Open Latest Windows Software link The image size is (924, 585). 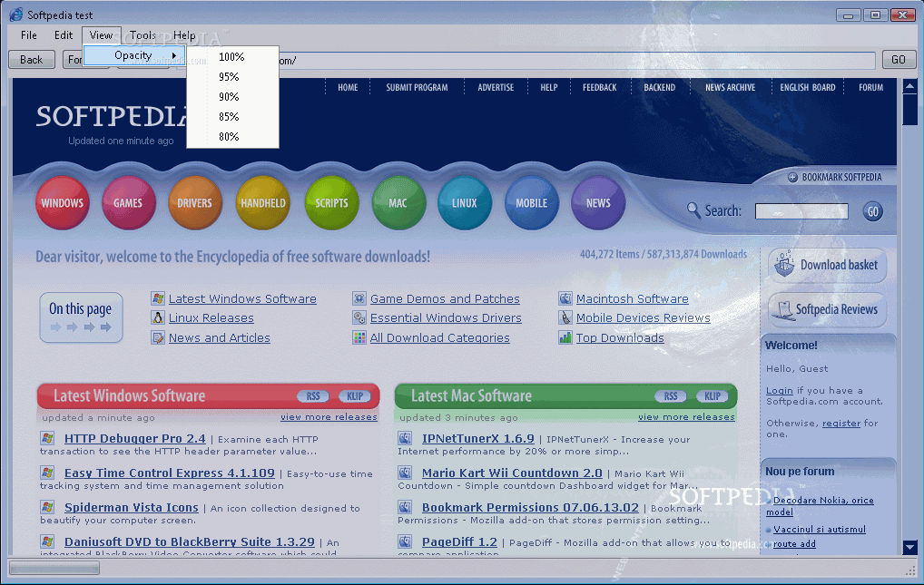(242, 298)
